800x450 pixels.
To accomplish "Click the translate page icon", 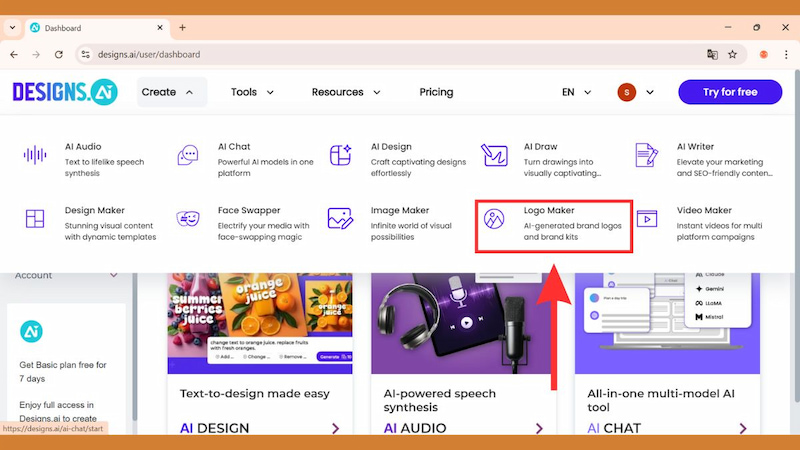I will 712,55.
